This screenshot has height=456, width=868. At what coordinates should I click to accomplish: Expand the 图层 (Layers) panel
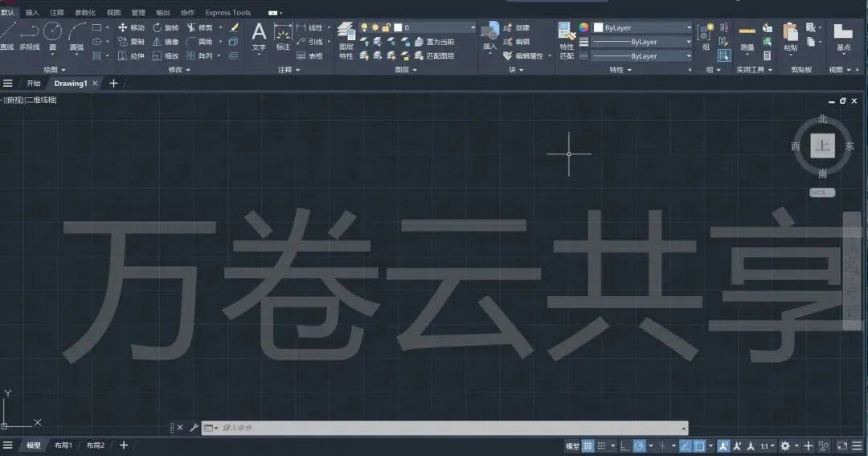point(406,70)
